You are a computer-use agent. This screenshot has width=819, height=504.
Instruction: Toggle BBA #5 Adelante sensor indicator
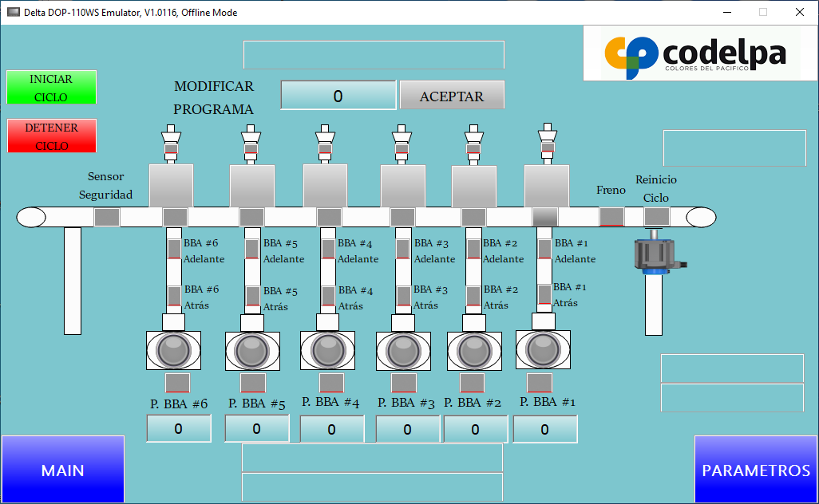(x=252, y=250)
